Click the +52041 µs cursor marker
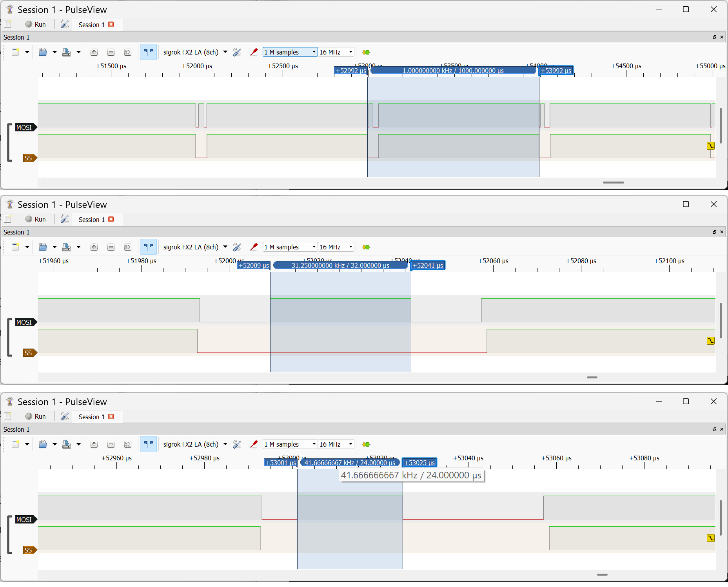Image resolution: width=728 pixels, height=587 pixels. coord(428,265)
